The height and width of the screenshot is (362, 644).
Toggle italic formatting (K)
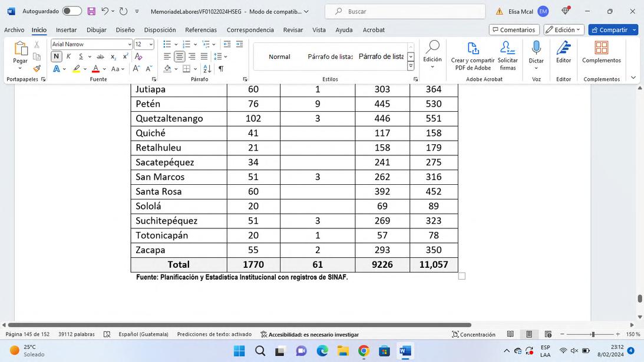click(68, 57)
